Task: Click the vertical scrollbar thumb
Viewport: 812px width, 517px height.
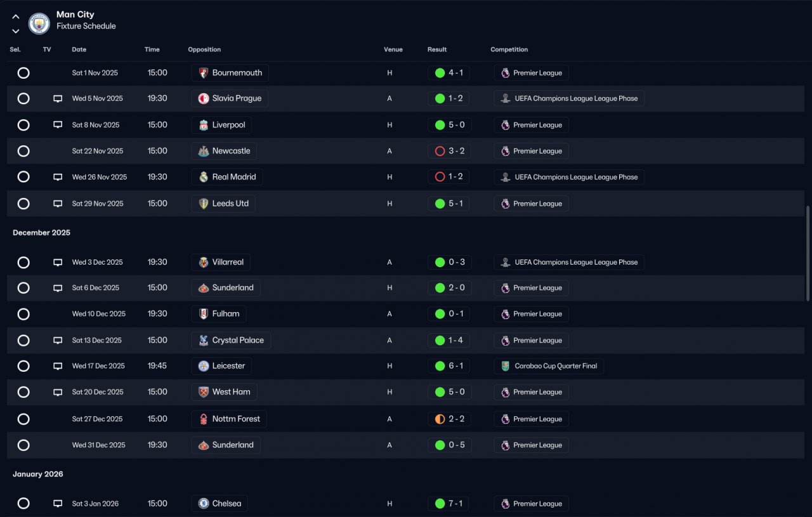Action: pyautogui.click(x=808, y=252)
